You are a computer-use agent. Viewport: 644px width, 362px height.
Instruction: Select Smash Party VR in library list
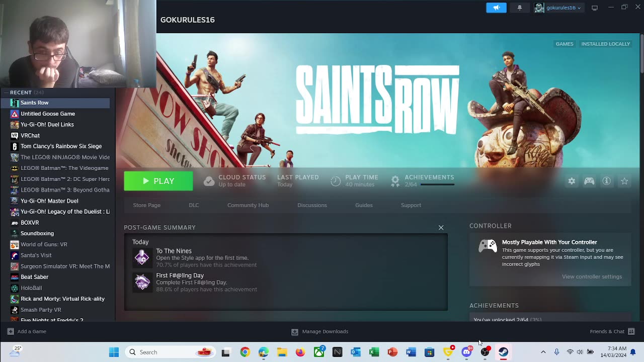click(x=55, y=310)
